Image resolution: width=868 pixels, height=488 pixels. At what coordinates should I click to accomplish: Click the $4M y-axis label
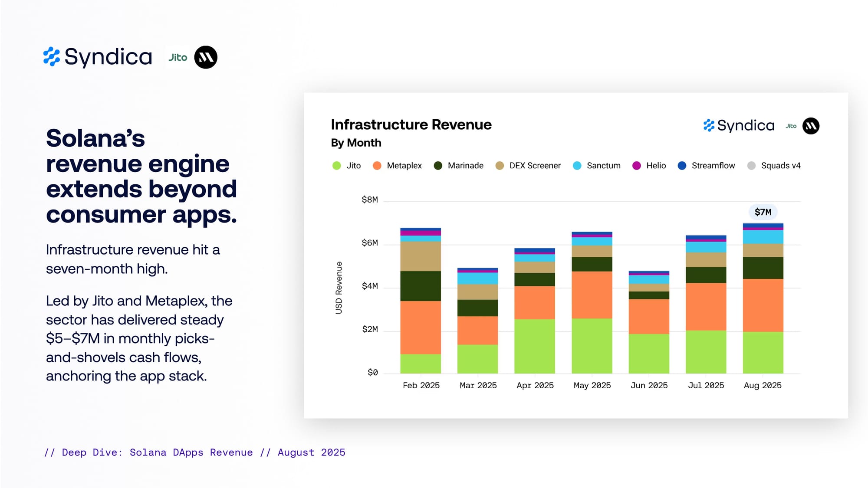(370, 286)
